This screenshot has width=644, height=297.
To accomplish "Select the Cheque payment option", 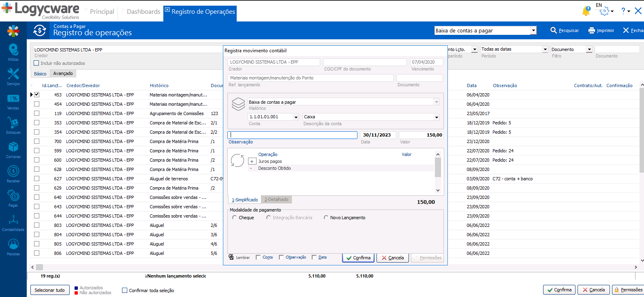I will (x=235, y=218).
